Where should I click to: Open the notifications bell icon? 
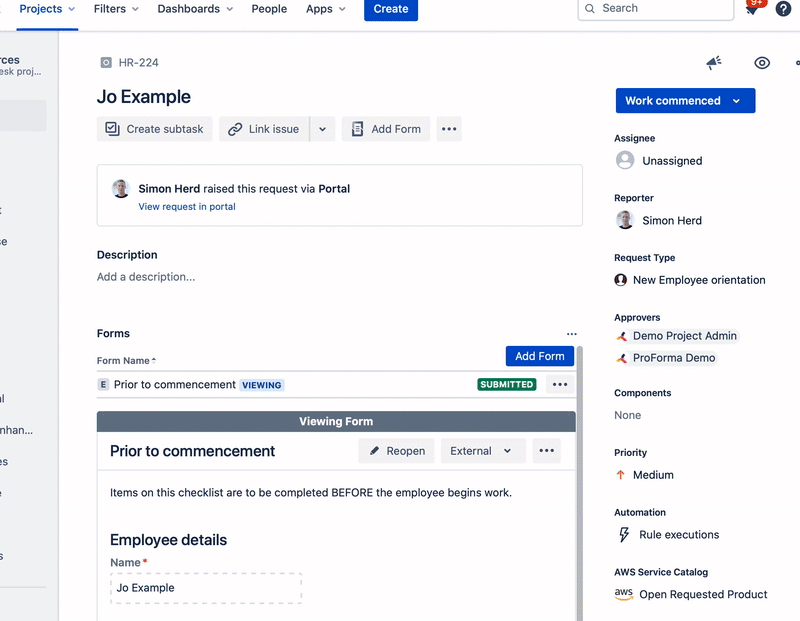752,9
